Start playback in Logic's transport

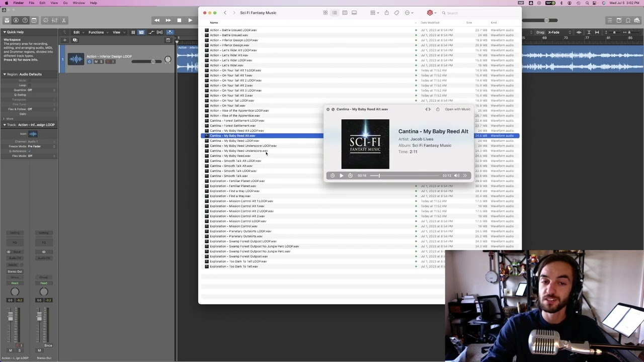coord(190,20)
